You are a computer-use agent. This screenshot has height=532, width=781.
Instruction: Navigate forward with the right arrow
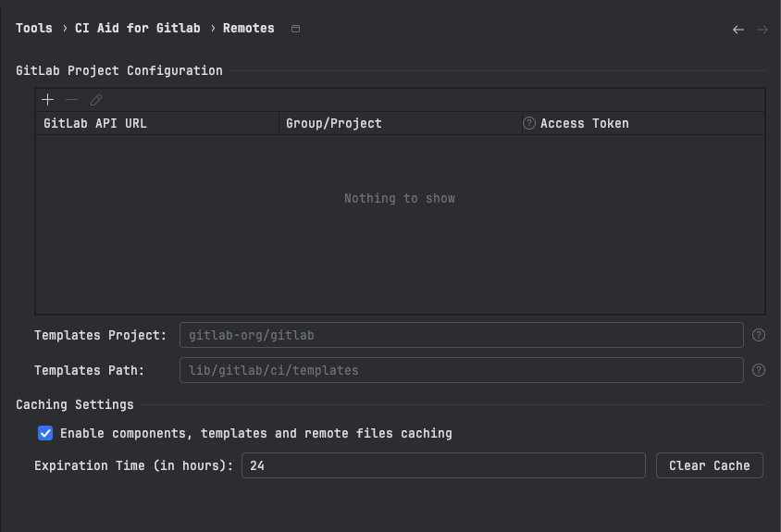tap(762, 30)
